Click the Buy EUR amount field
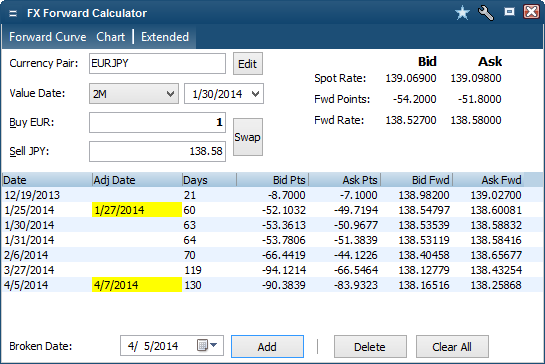 [x=157, y=122]
